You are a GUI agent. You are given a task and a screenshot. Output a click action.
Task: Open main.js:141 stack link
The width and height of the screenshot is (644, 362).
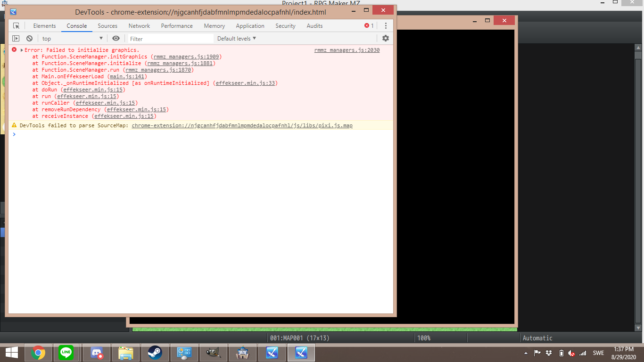[x=127, y=76]
